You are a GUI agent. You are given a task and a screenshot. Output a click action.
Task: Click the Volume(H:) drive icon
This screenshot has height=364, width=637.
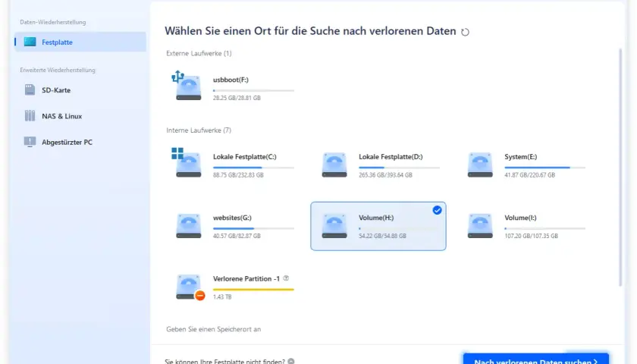click(334, 225)
